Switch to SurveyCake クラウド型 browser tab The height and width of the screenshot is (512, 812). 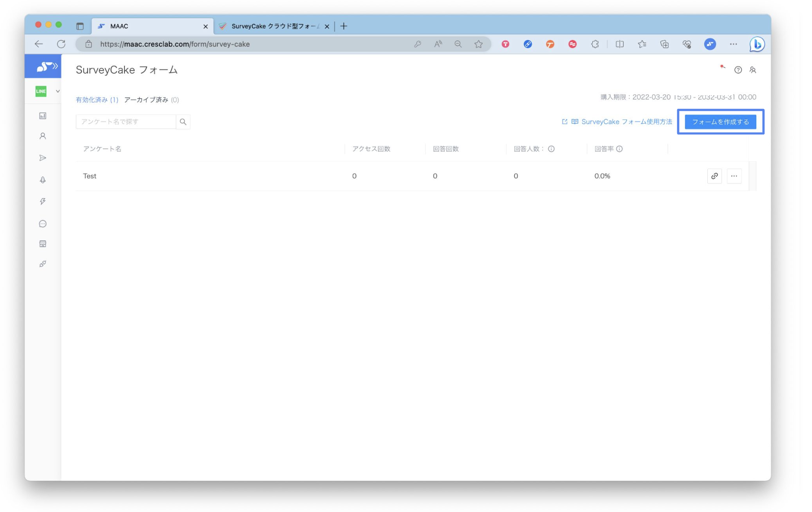click(x=275, y=26)
